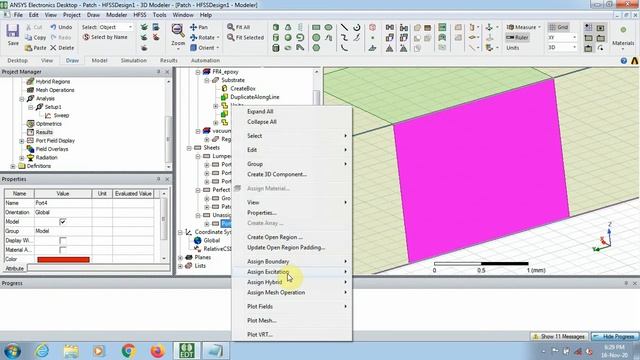Viewport: 640px width, 360px height.
Task: Open Google Chrome from taskbar
Action: 129,351
